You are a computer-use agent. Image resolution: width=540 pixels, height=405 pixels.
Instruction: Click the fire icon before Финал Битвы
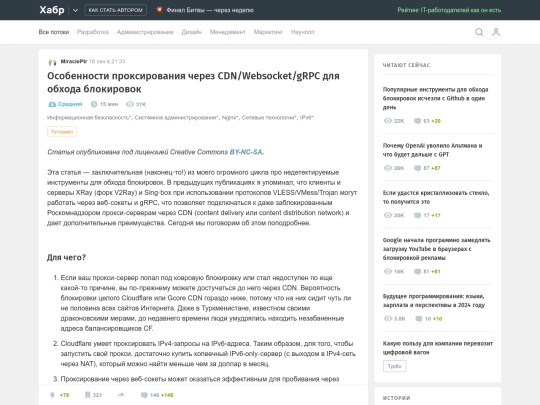[159, 10]
